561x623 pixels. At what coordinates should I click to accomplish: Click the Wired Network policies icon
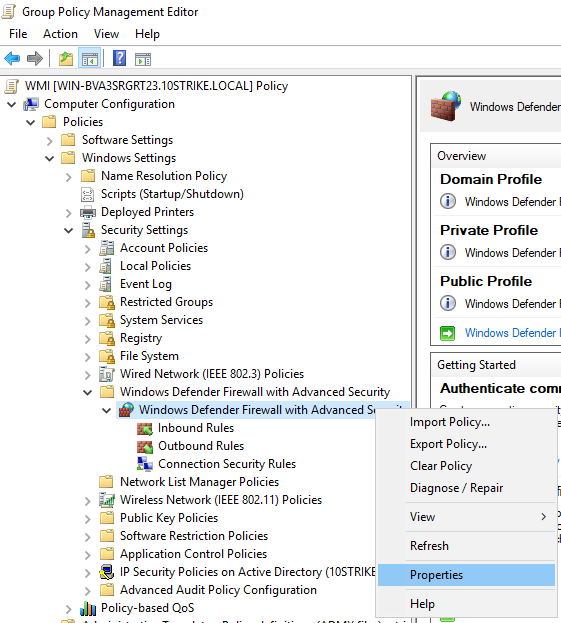[106, 374]
